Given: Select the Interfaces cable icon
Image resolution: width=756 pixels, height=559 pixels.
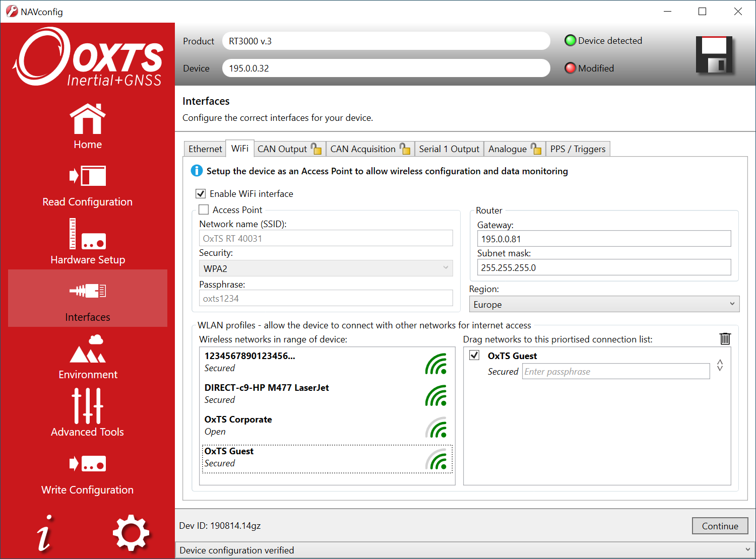Looking at the screenshot, I should (88, 291).
